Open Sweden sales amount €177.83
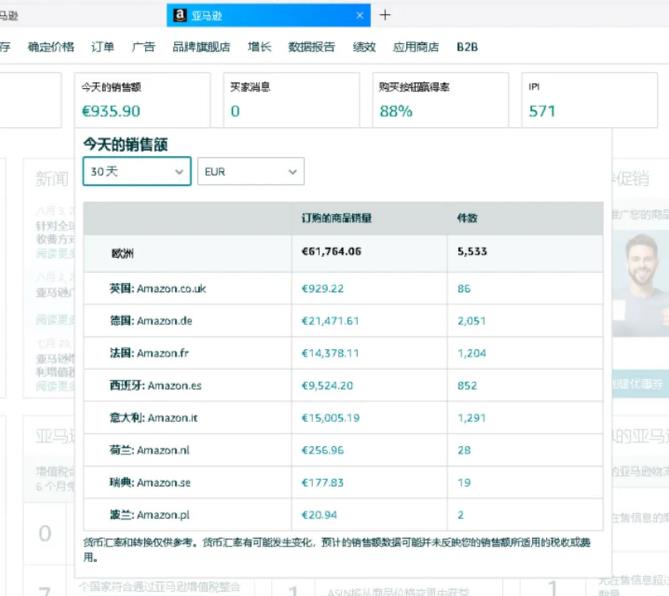Image resolution: width=669 pixels, height=596 pixels. tap(323, 483)
